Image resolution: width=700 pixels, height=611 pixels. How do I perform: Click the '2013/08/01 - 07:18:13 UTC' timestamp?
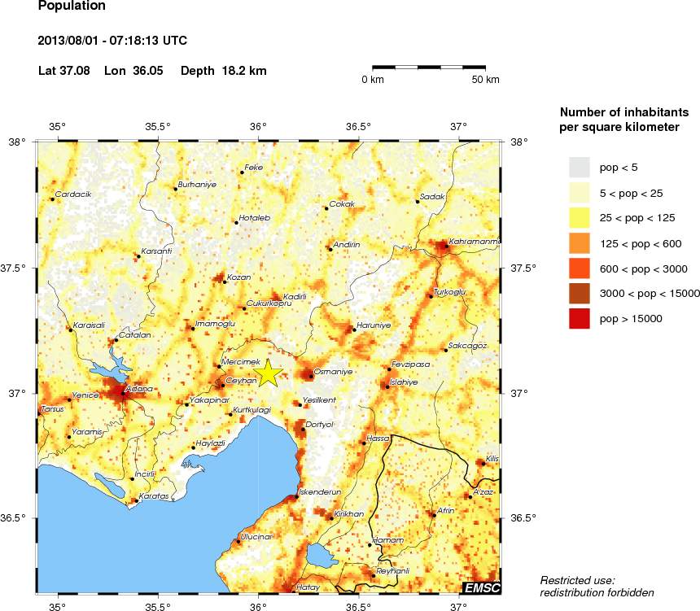tap(112, 41)
